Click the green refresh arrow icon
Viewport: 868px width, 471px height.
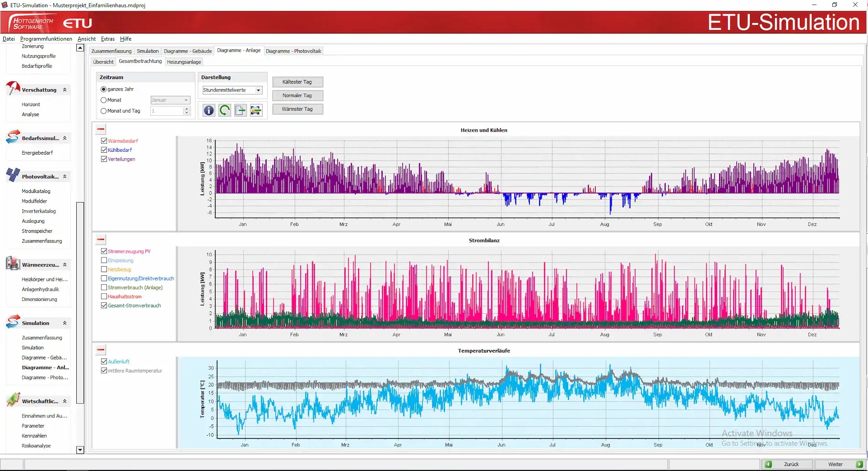(225, 110)
